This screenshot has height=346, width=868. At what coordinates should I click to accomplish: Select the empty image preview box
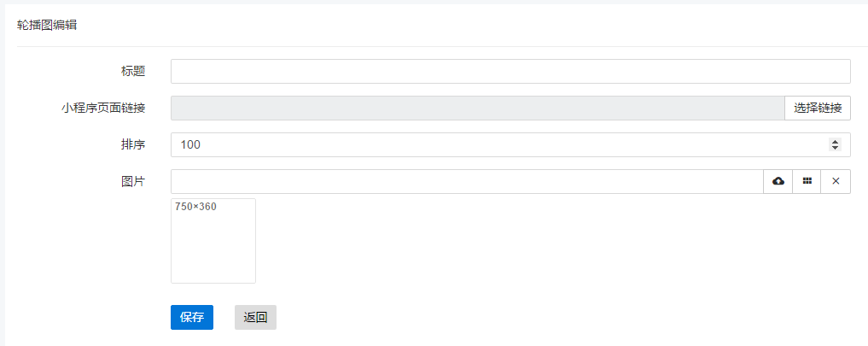[213, 241]
